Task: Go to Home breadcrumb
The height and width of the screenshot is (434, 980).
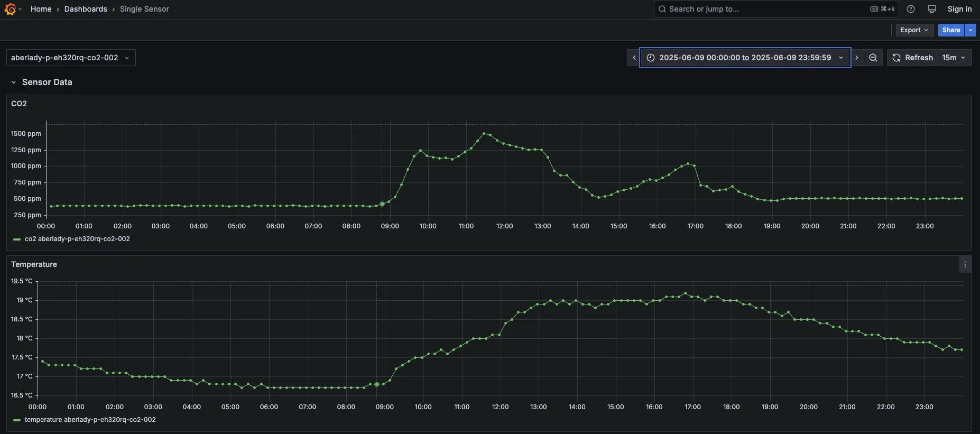Action: 41,9
